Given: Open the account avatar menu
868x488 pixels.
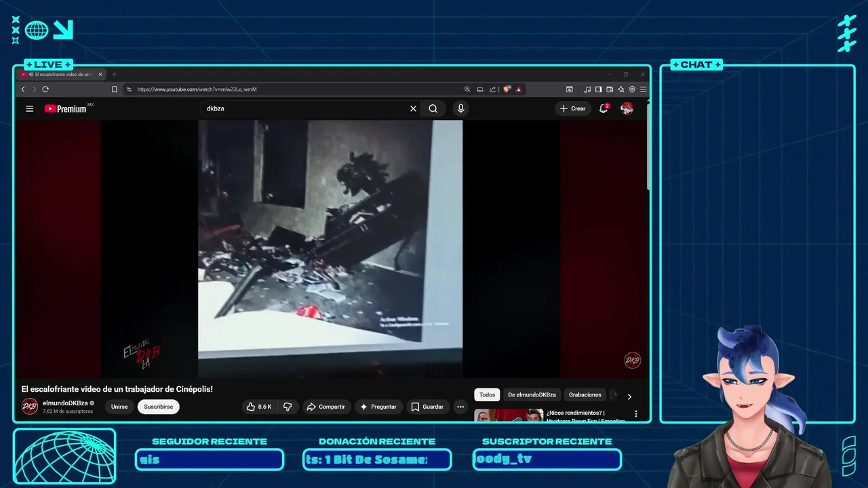Looking at the screenshot, I should point(627,108).
